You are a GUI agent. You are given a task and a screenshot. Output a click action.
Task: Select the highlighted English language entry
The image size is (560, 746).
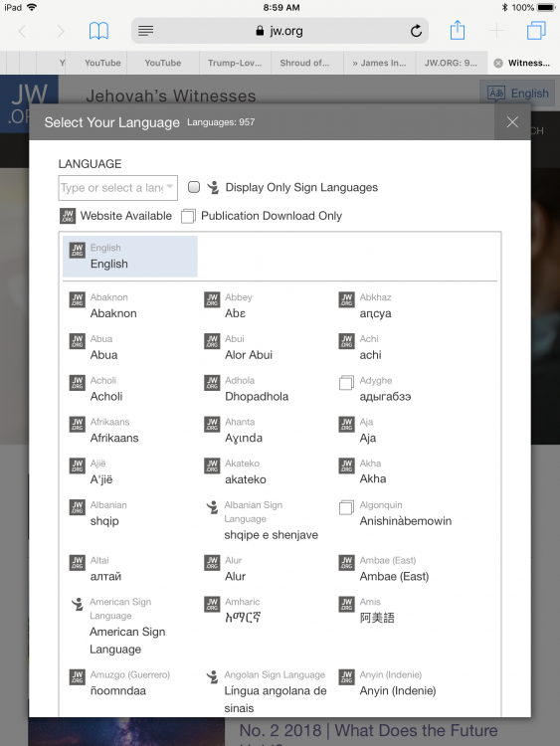point(130,257)
